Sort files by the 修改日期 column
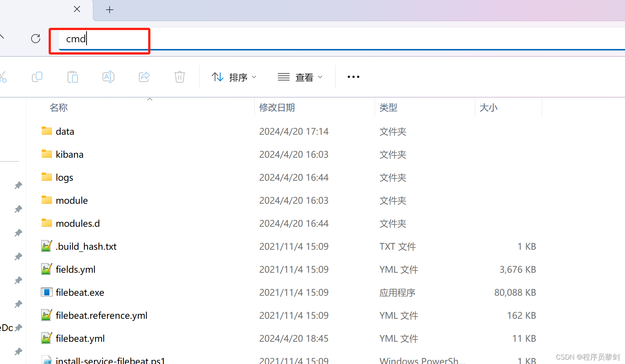 tap(277, 107)
